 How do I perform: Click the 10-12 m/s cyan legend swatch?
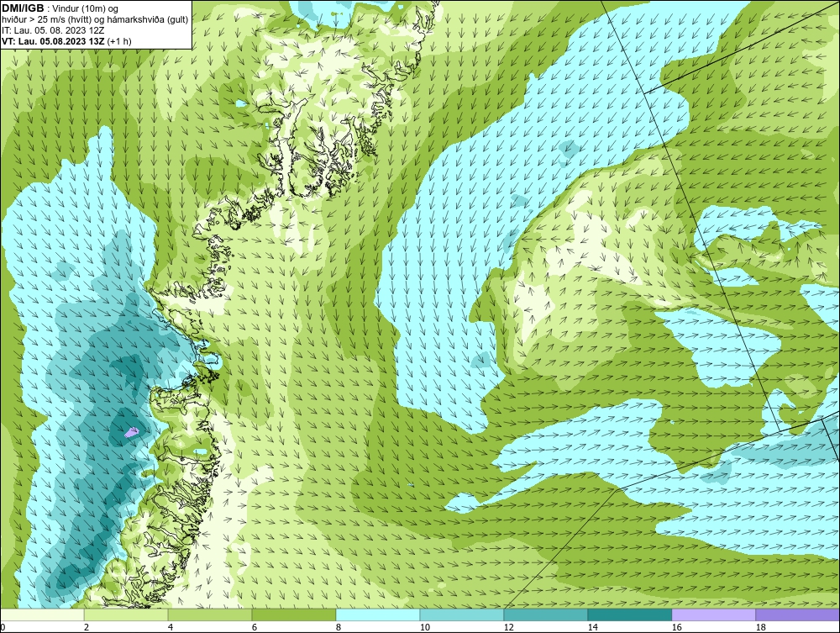462,615
